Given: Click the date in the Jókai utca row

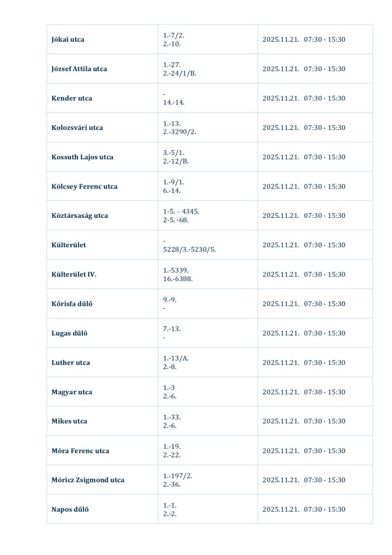Looking at the screenshot, I should [x=280, y=40].
